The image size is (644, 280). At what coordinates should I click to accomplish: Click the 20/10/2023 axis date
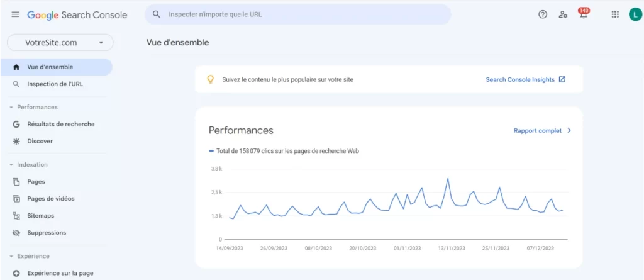tap(363, 249)
